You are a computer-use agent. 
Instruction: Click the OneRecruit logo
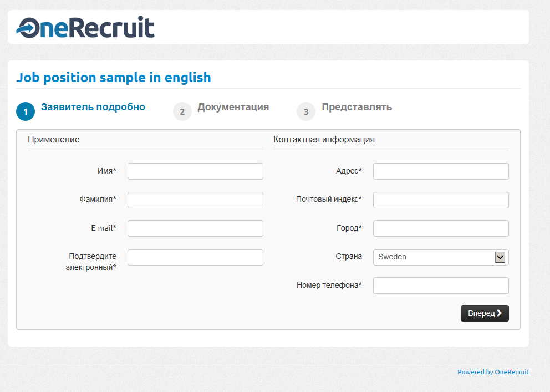click(x=85, y=27)
